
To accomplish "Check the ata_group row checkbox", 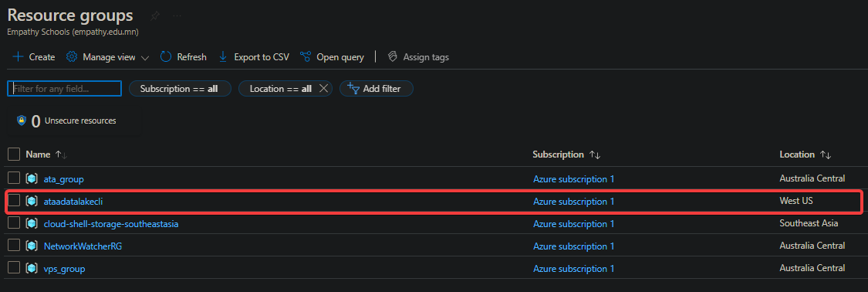I will 14,178.
